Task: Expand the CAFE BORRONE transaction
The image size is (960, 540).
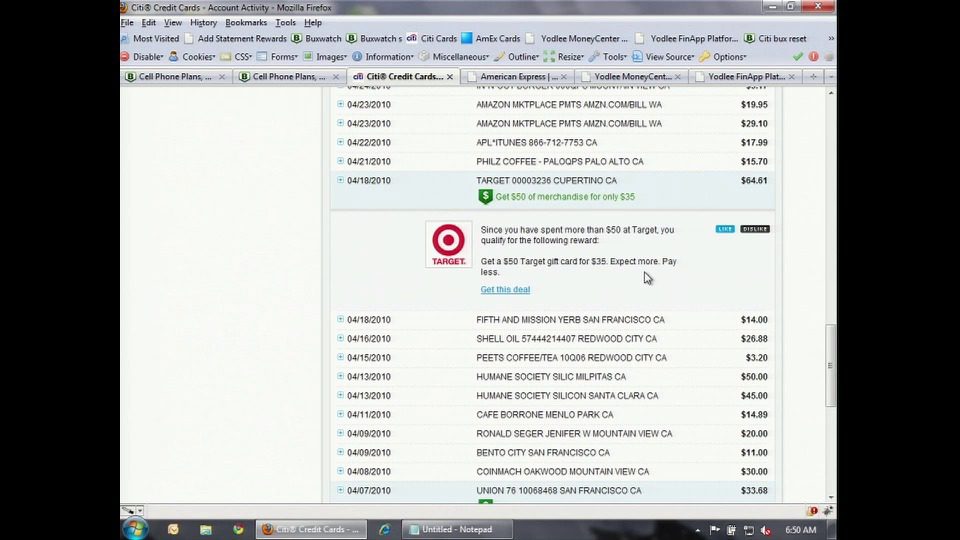Action: (340, 414)
